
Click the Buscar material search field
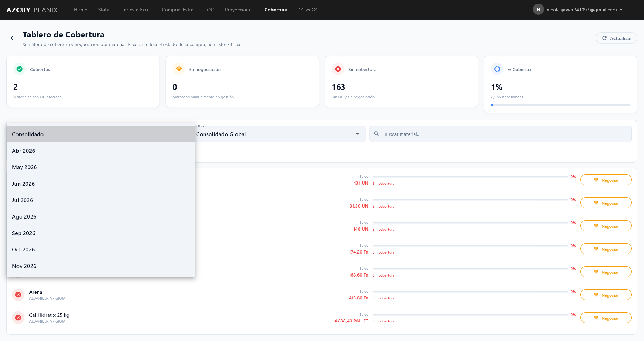(500, 134)
